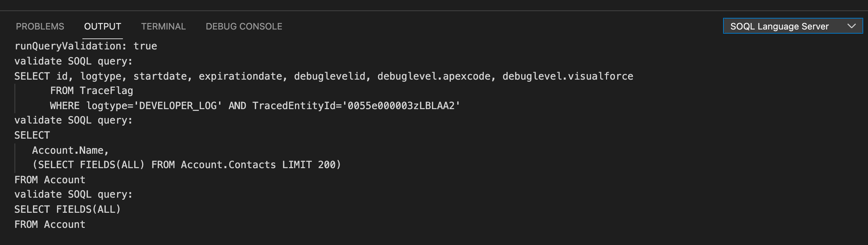Switch to the PROBLEMS tab
868x245 pixels.
40,26
